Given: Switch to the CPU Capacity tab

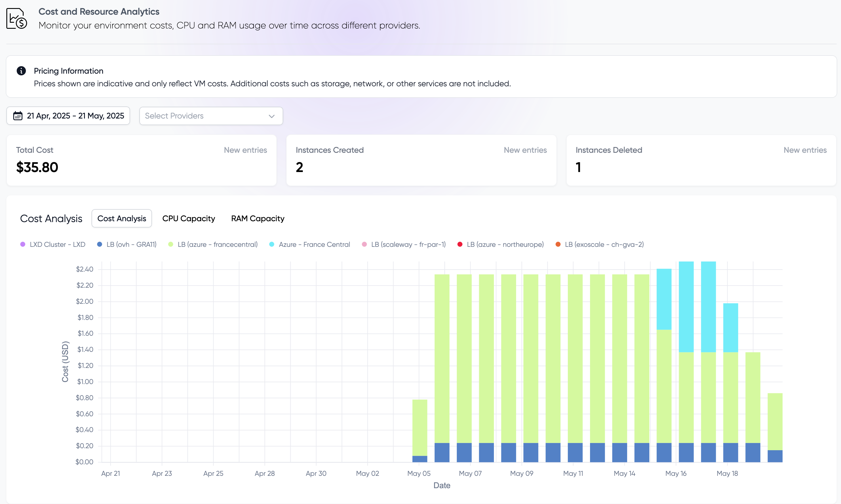Looking at the screenshot, I should pyautogui.click(x=188, y=218).
